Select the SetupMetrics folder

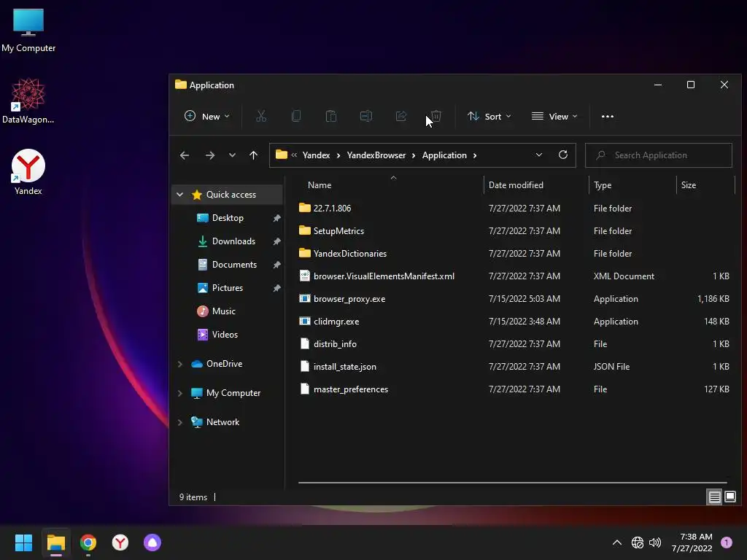[514, 231]
